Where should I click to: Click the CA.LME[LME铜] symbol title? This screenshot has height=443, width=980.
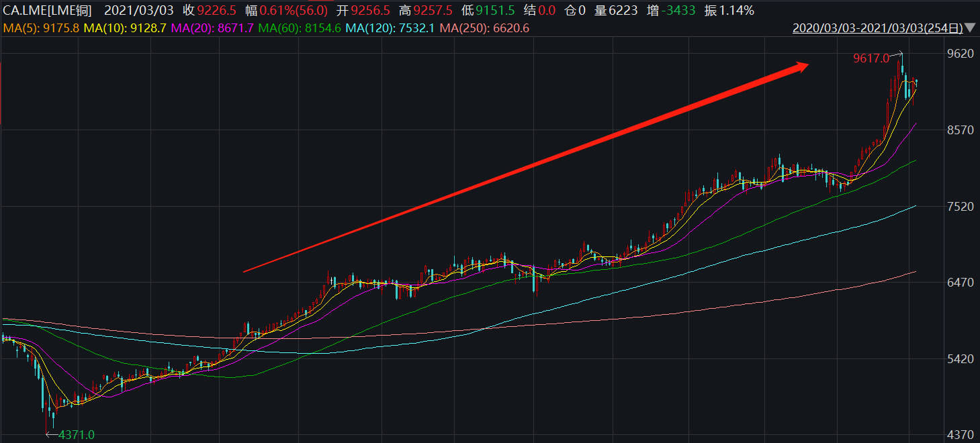(48, 10)
